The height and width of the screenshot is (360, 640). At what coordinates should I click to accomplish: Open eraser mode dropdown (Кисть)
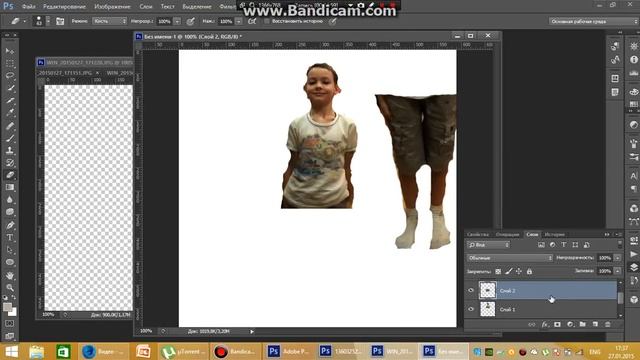(x=109, y=21)
